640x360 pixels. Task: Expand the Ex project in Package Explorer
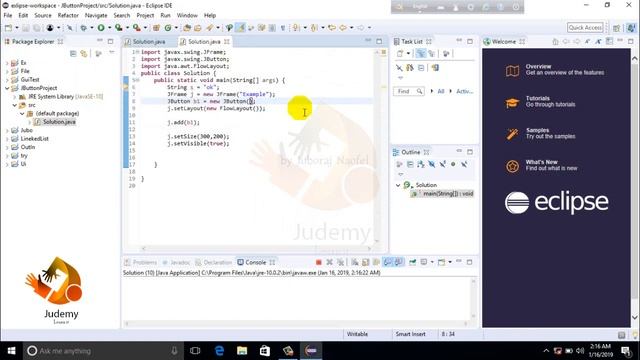[x=7, y=63]
